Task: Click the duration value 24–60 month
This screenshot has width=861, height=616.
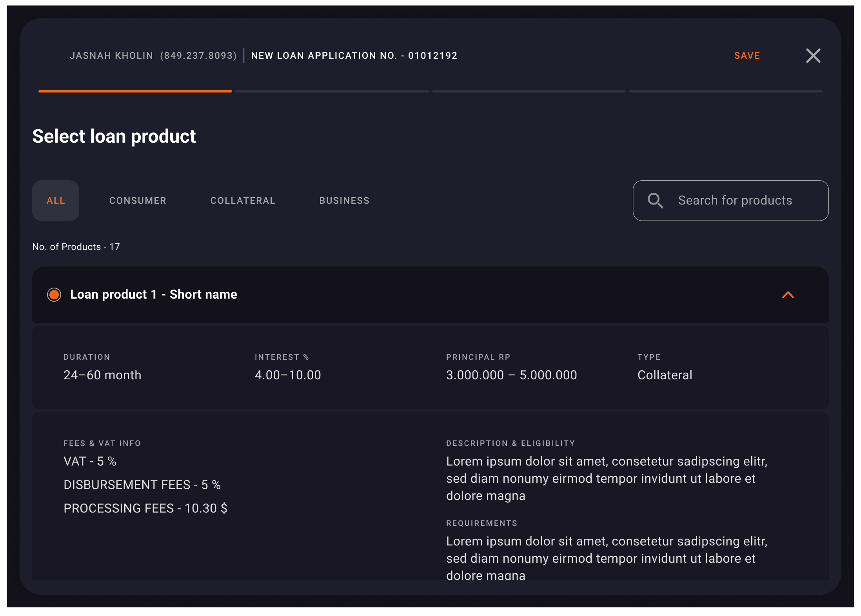Action: tap(102, 375)
